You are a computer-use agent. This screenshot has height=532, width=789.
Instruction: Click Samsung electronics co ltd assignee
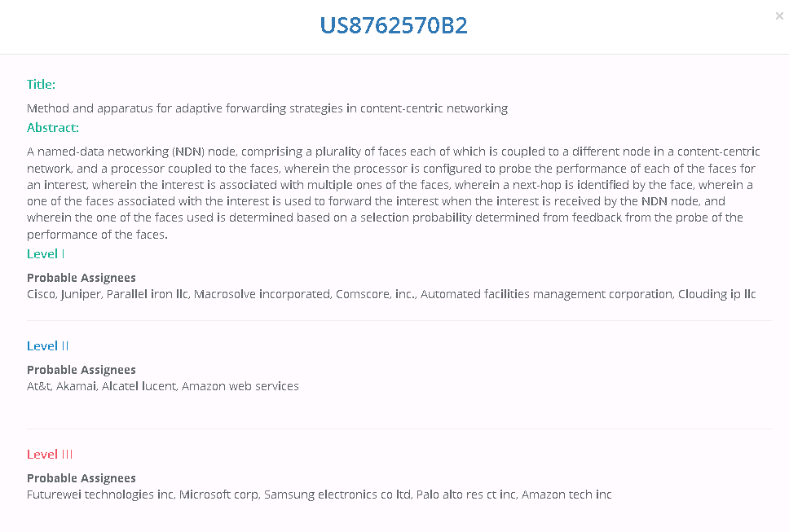337,495
